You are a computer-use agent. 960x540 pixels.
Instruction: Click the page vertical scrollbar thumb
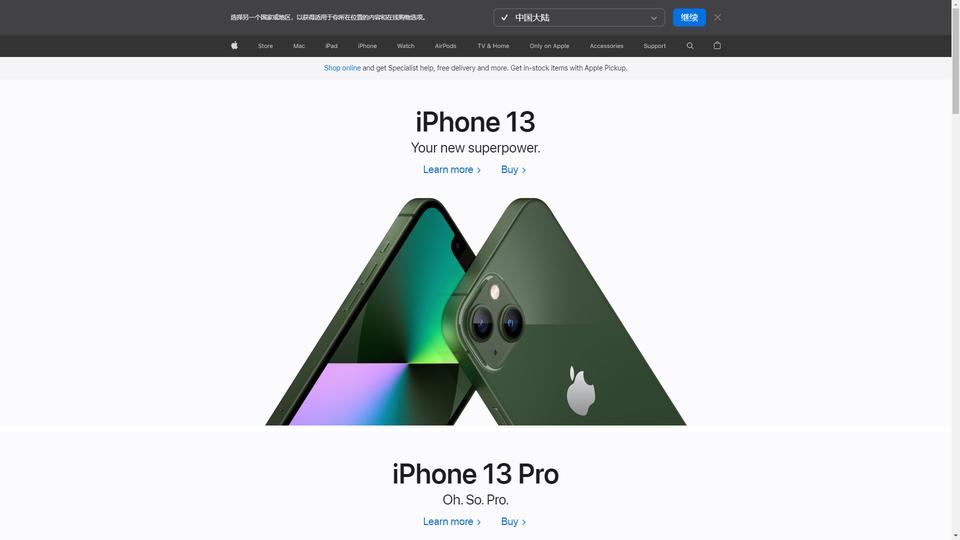point(955,58)
